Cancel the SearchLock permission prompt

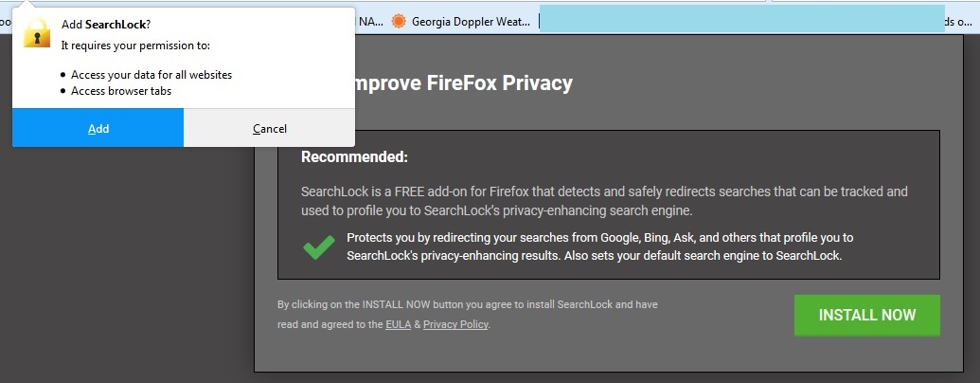click(269, 128)
